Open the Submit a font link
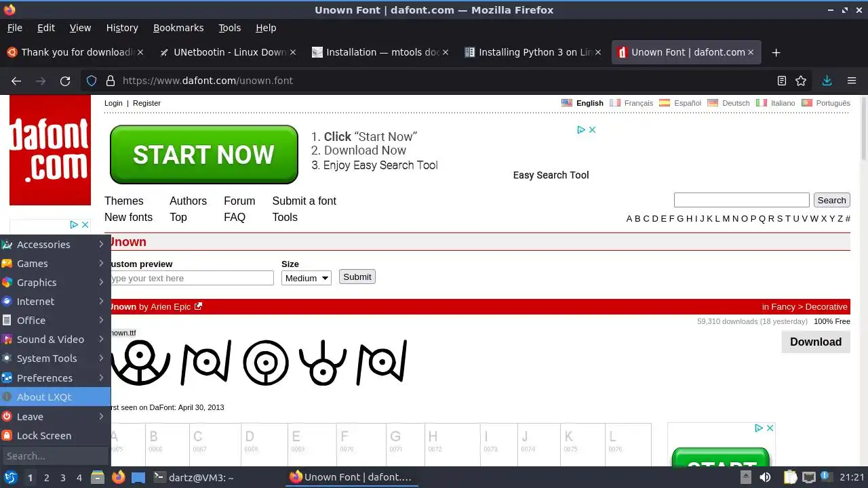Screen dimensions: 868x488 coord(304,201)
